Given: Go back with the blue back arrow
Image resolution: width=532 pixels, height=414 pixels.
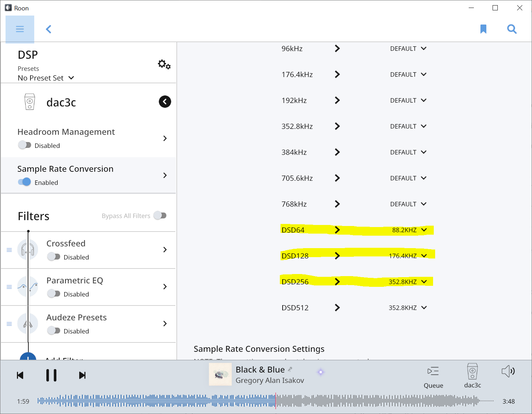Looking at the screenshot, I should [x=49, y=29].
